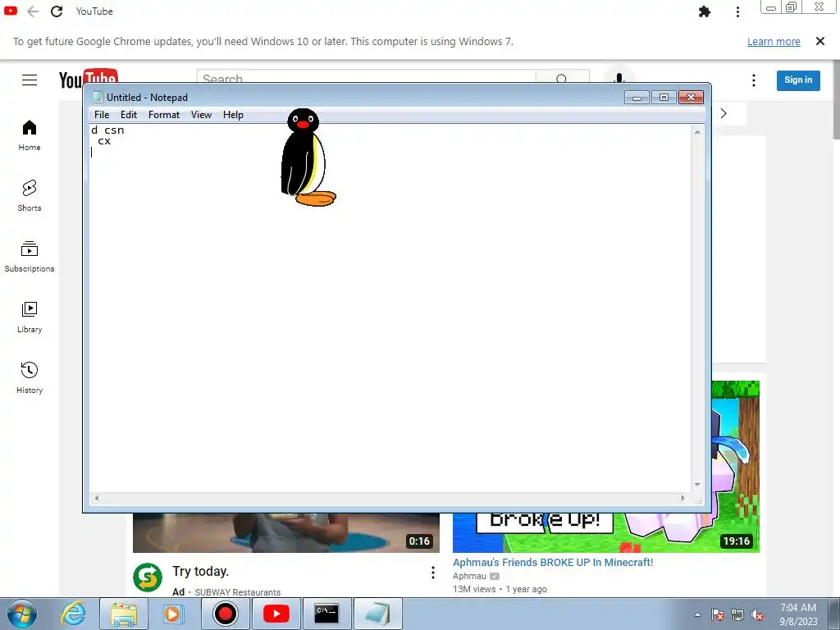840x630 pixels.
Task: Open YouTube settings three-dot menu
Action: click(x=754, y=80)
